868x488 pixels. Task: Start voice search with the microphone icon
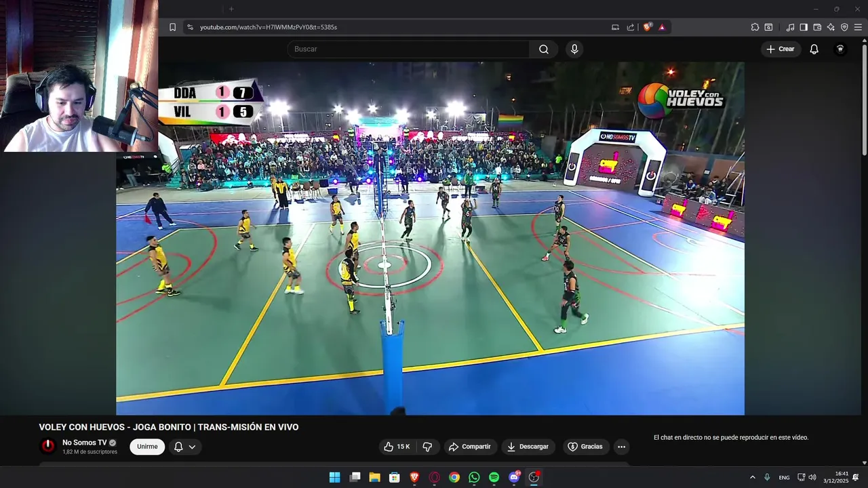coord(574,49)
